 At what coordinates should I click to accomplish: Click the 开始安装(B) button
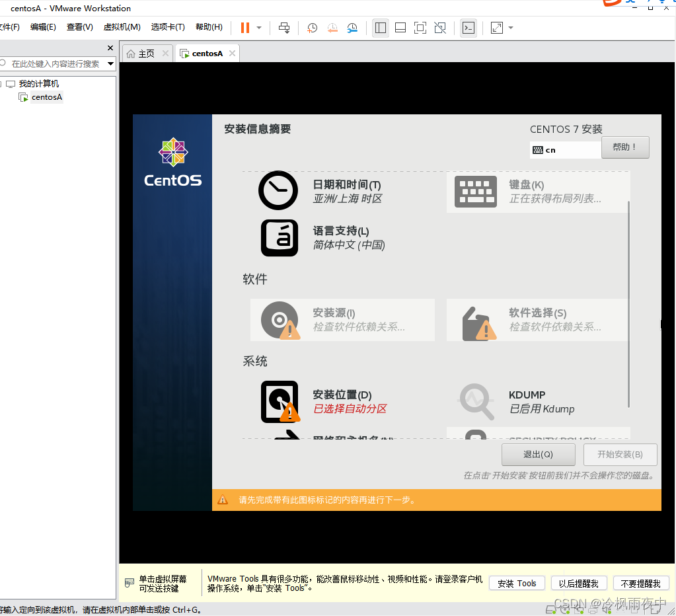[x=620, y=454]
